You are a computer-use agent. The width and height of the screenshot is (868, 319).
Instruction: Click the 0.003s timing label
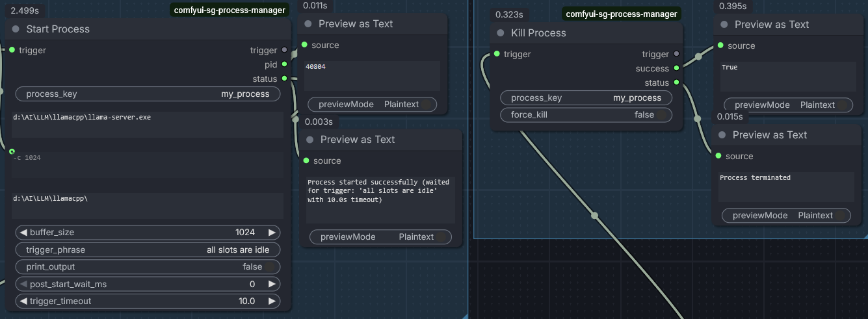[x=319, y=121]
